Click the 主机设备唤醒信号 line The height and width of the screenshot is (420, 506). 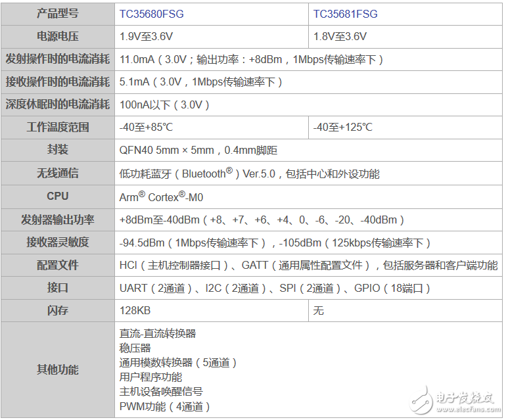[161, 392]
